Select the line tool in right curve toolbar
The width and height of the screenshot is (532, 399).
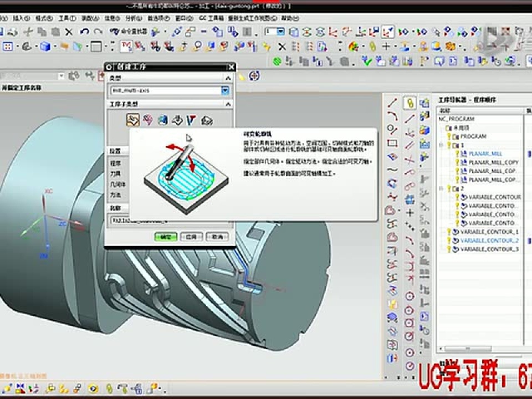point(392,103)
